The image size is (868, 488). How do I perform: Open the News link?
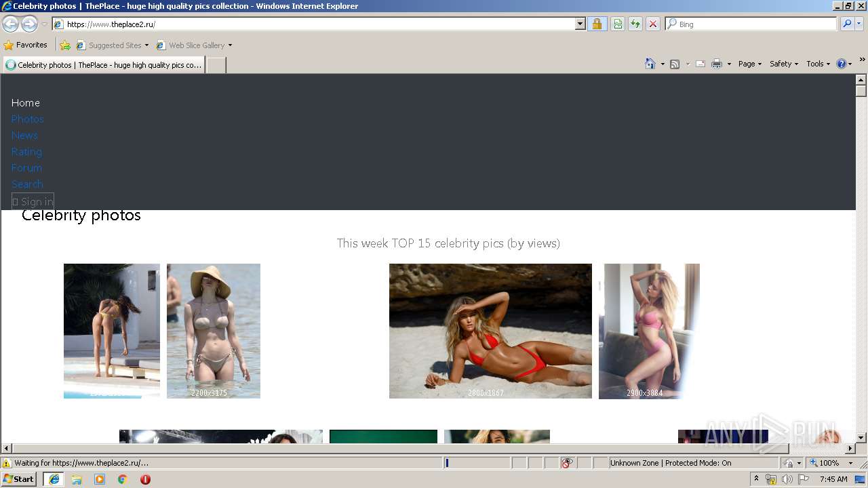pos(24,136)
